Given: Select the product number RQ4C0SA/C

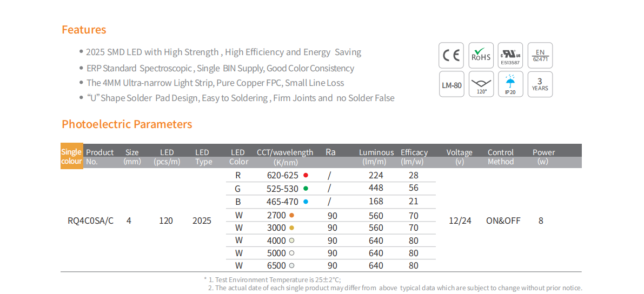Looking at the screenshot, I should [90, 220].
